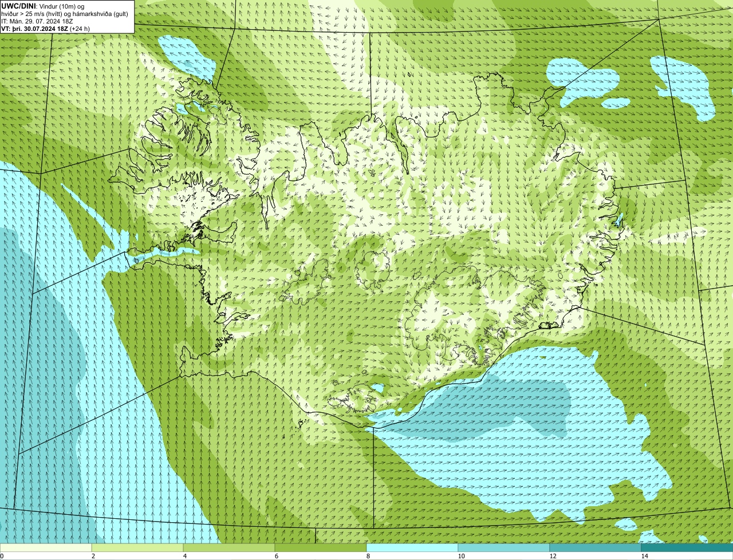Click the light green 2–4 legend swatch

(x=137, y=547)
